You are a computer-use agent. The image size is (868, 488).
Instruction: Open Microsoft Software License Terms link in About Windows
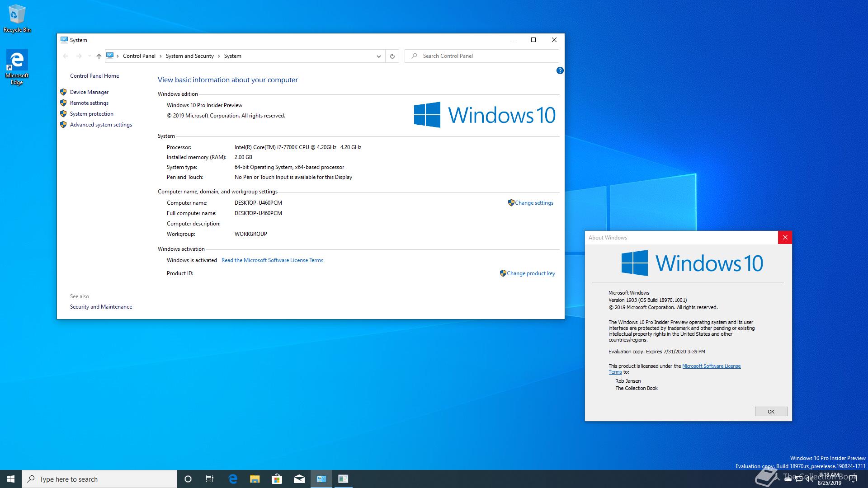711,366
